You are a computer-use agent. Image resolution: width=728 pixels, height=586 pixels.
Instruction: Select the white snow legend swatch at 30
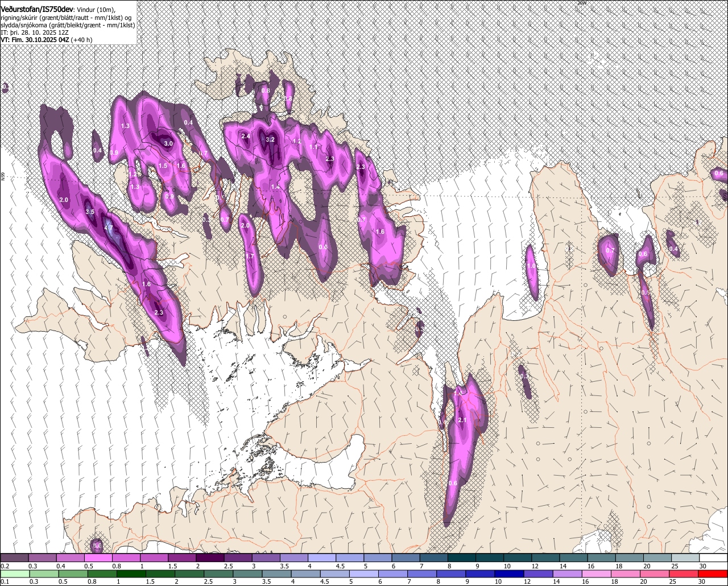coord(713,558)
